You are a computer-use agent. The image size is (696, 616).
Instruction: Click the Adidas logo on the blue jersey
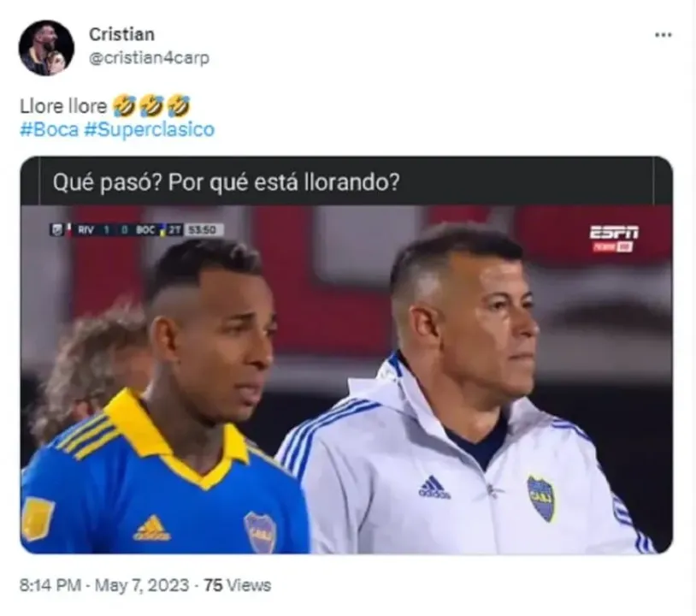[x=152, y=528]
